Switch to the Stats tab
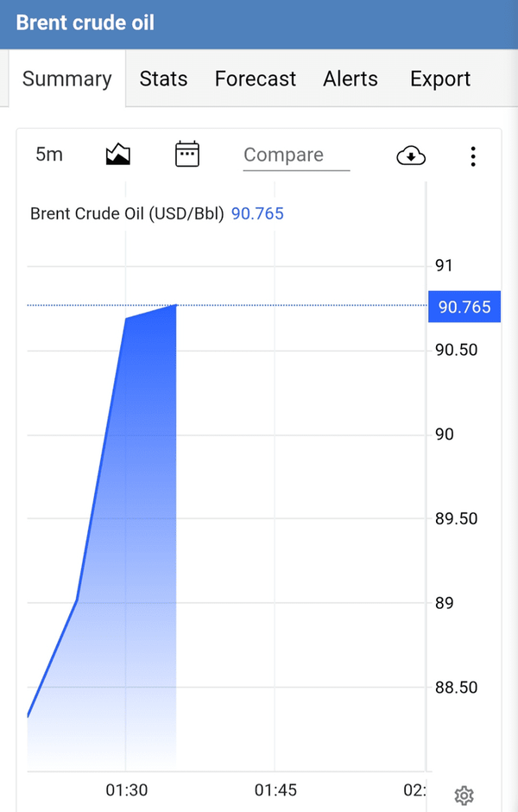Screen dimensions: 518x812 tap(163, 79)
